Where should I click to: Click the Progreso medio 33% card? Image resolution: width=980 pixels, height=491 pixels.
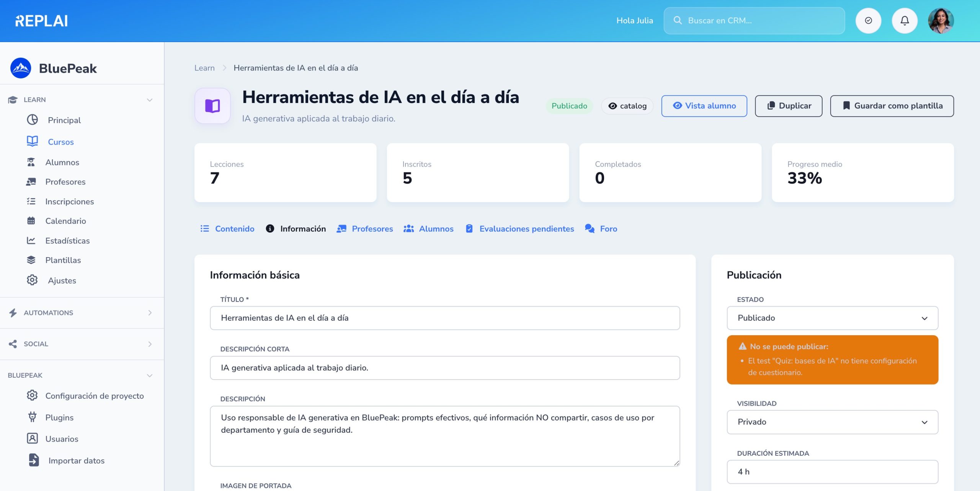tap(862, 173)
